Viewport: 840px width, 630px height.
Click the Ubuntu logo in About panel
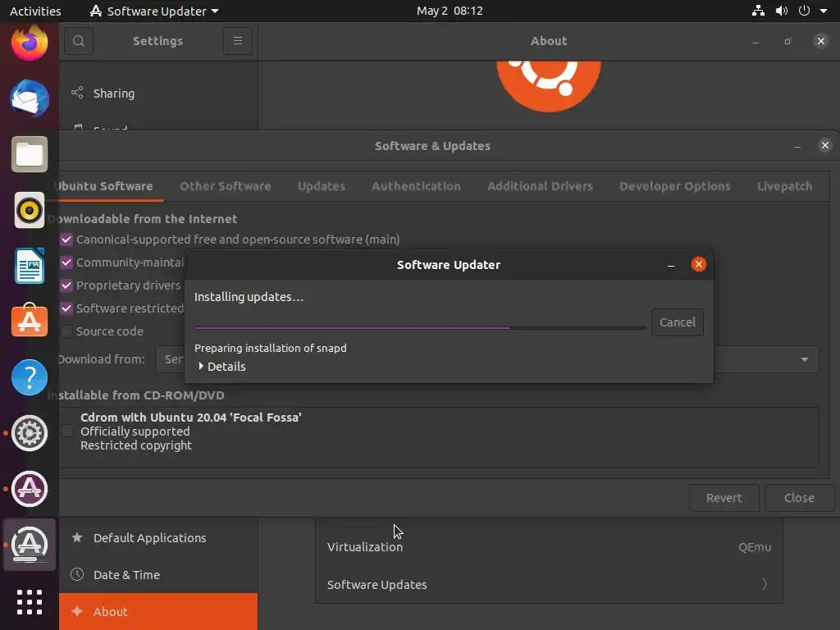point(549,85)
